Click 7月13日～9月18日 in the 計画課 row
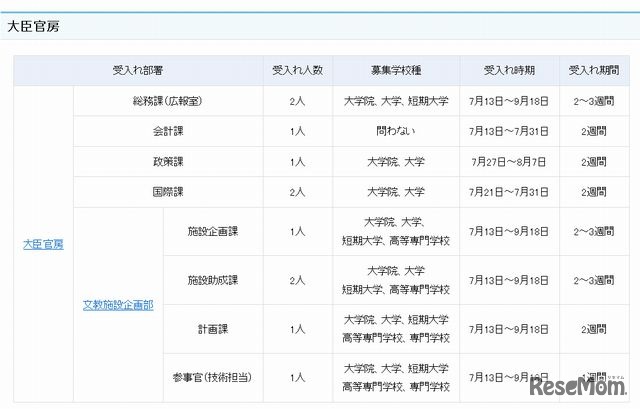Viewport: 640px width, 409px height. click(509, 329)
